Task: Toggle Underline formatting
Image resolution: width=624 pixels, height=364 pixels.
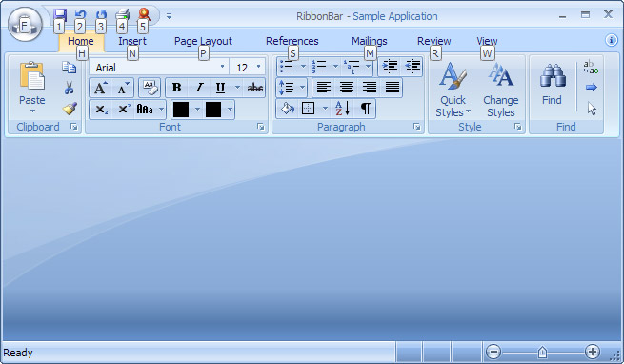Action: click(x=220, y=88)
